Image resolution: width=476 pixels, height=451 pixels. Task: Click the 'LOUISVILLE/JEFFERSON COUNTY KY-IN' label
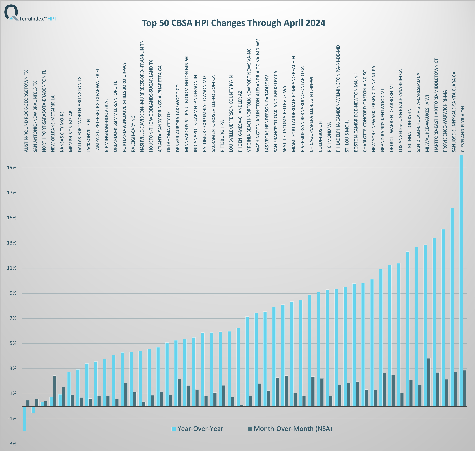(x=231, y=113)
